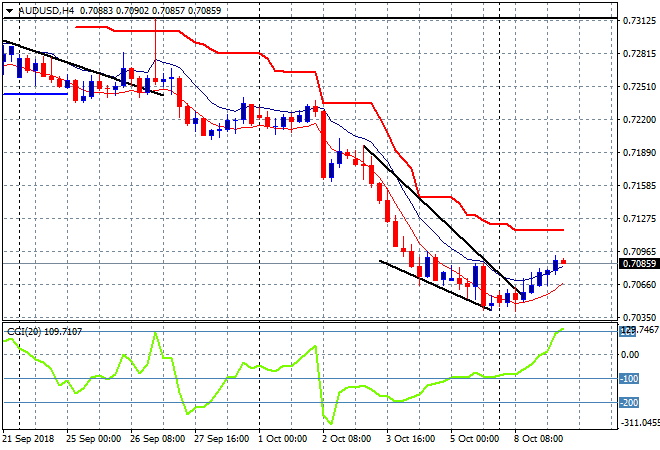Screen dimensions: 660x450
Task: Click the AUDUSD,H4 chart title
Action: (43, 9)
